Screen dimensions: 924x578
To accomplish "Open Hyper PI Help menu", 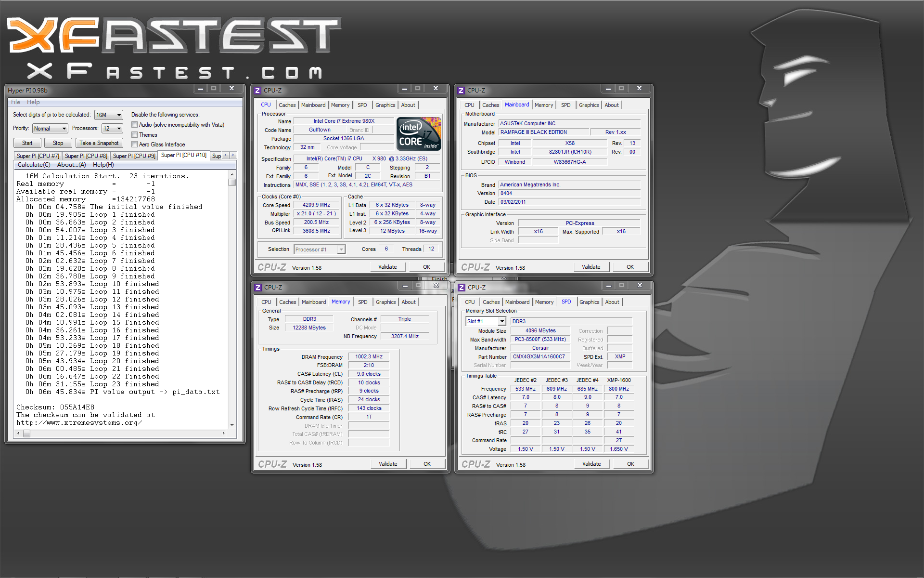I will tap(33, 102).
